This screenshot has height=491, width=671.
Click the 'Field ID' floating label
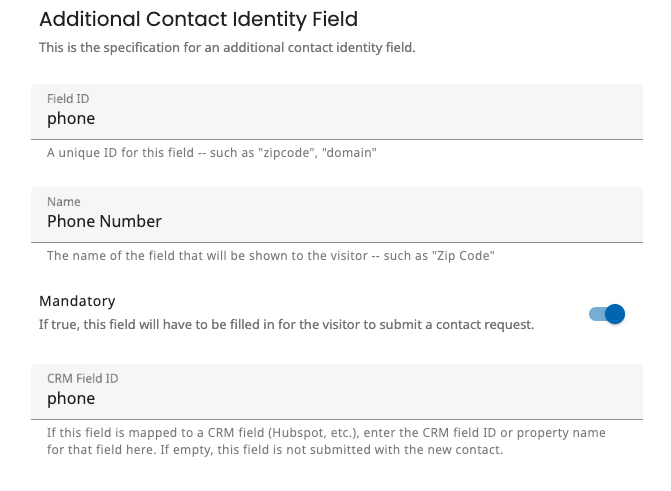(68, 98)
